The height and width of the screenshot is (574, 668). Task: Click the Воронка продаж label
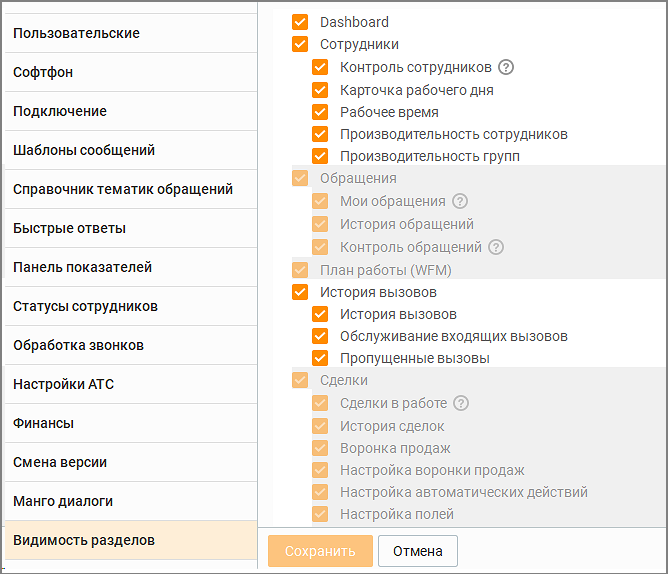tap(395, 448)
